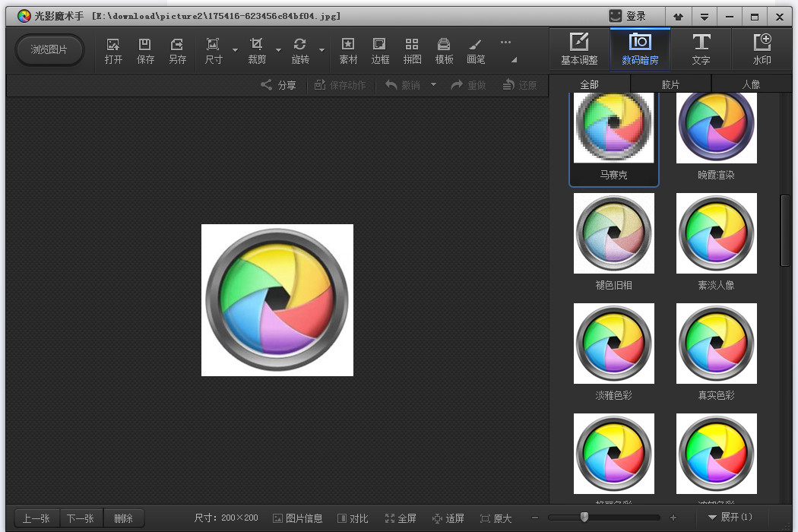This screenshot has width=798, height=532.
Task: Open the 模板 template tool
Action: pos(444,51)
